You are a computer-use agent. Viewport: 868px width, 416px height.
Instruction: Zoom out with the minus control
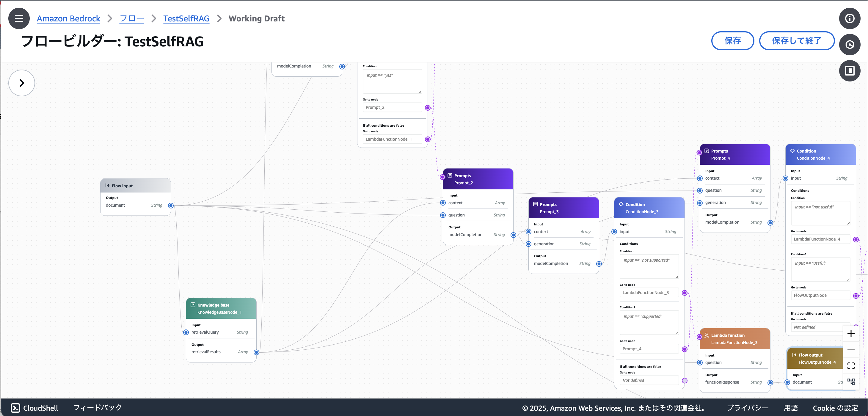tap(851, 350)
